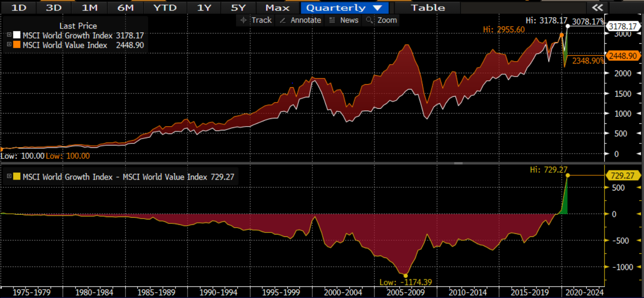Click the 1990-1994 axis period
Screen dimensions: 644x298
[219, 292]
